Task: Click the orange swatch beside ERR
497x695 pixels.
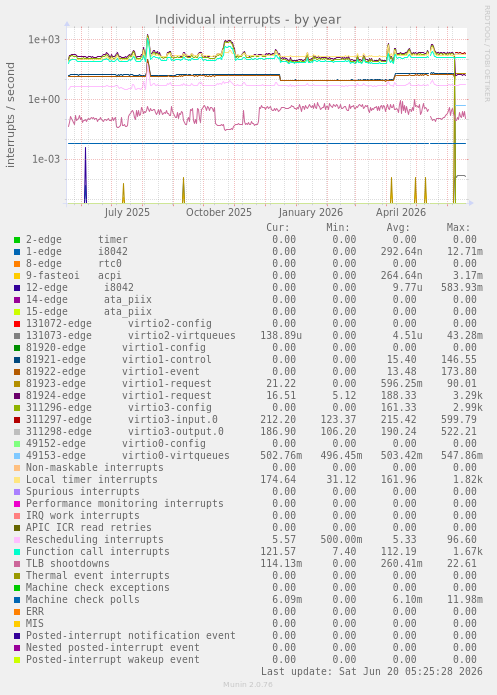Action: pyautogui.click(x=17, y=612)
